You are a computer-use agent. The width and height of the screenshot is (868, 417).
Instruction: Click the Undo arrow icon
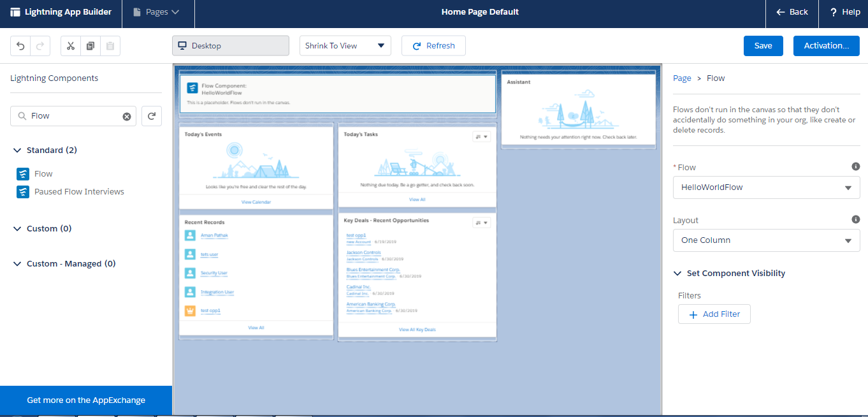tap(21, 46)
